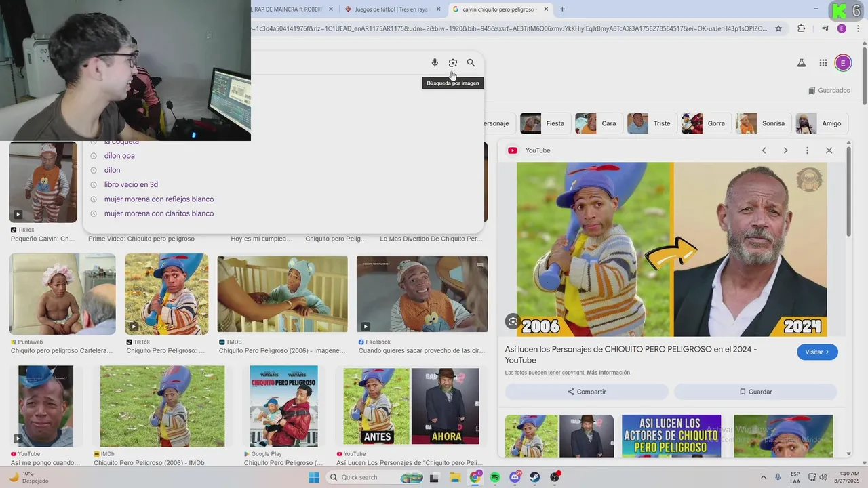
Task: Open Search by image (camera lens icon)
Action: click(x=452, y=62)
